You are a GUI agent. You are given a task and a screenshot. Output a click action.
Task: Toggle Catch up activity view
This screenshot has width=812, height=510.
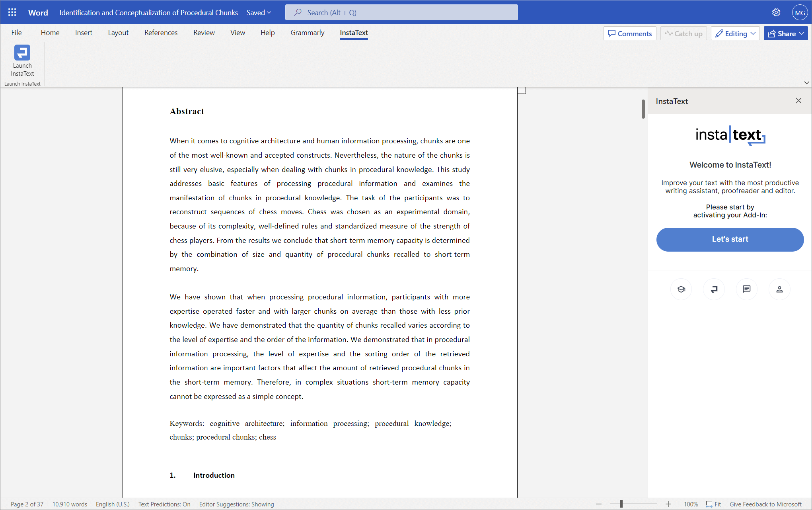click(683, 33)
